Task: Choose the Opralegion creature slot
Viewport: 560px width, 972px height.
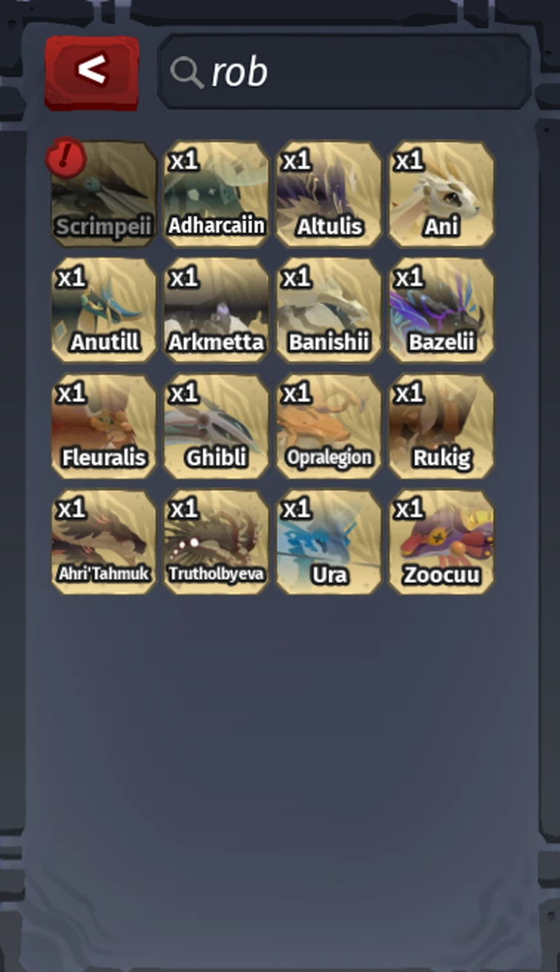Action: [x=329, y=426]
